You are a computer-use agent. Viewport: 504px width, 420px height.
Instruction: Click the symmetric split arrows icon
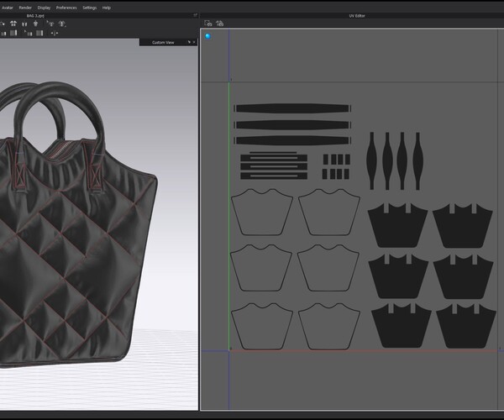(x=55, y=33)
